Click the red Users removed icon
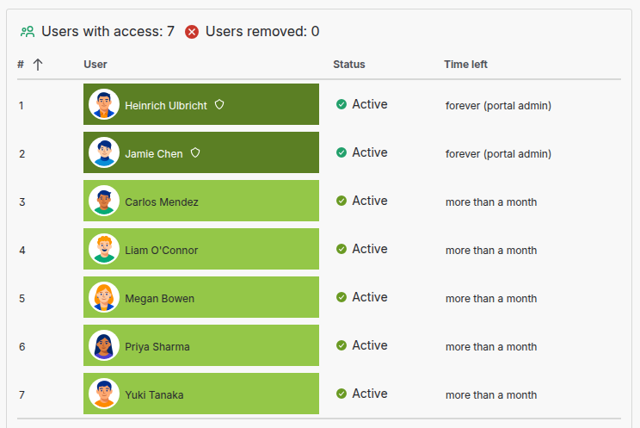The image size is (640, 428). [x=192, y=32]
